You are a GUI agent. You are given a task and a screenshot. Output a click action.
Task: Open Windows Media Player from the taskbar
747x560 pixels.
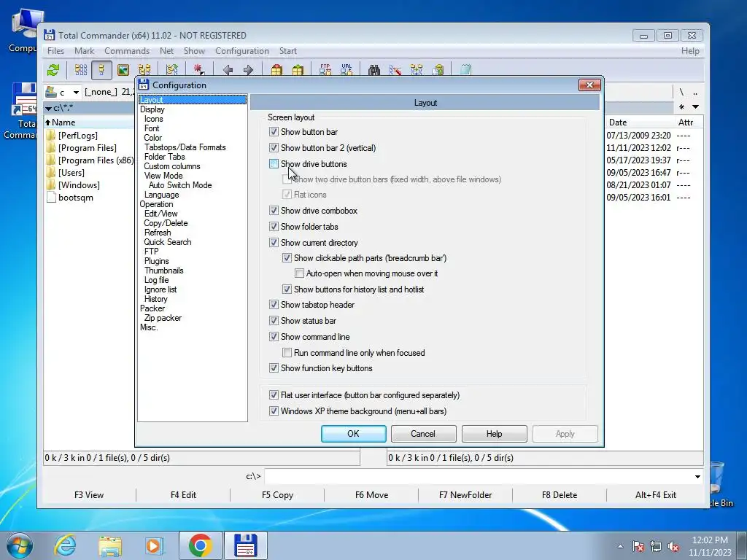coord(154,545)
